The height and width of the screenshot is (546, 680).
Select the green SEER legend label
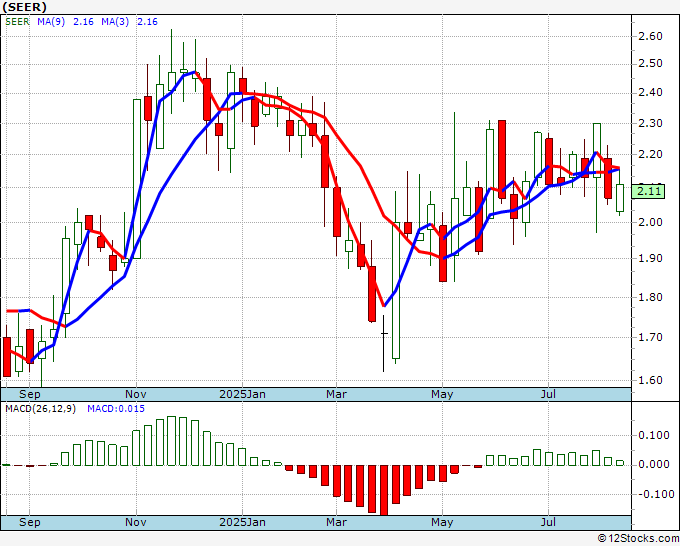(17, 22)
